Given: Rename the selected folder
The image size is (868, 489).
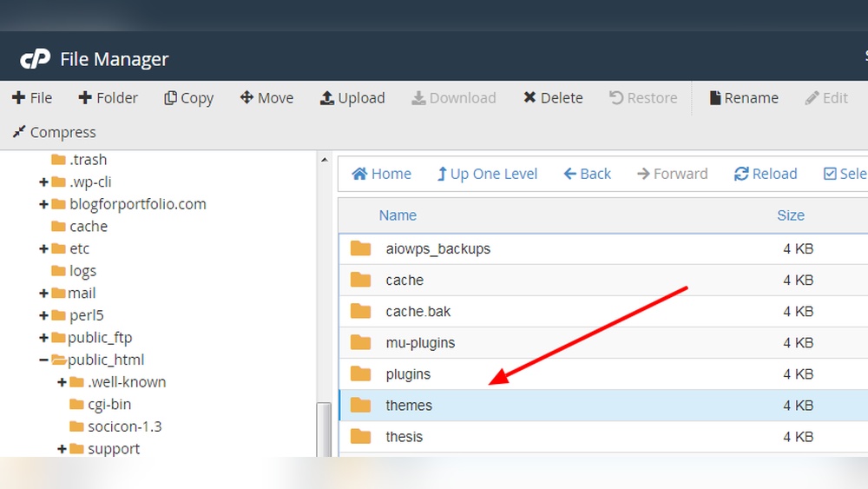Looking at the screenshot, I should 744,98.
